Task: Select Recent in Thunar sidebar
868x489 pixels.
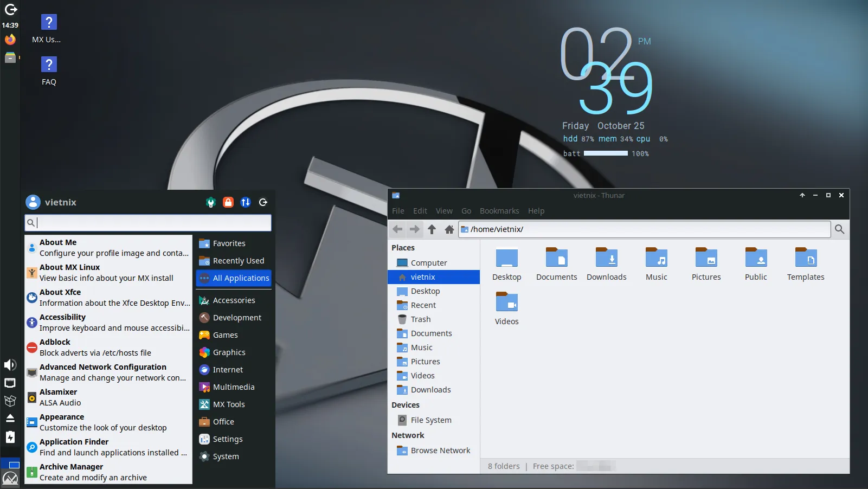Action: [434, 305]
